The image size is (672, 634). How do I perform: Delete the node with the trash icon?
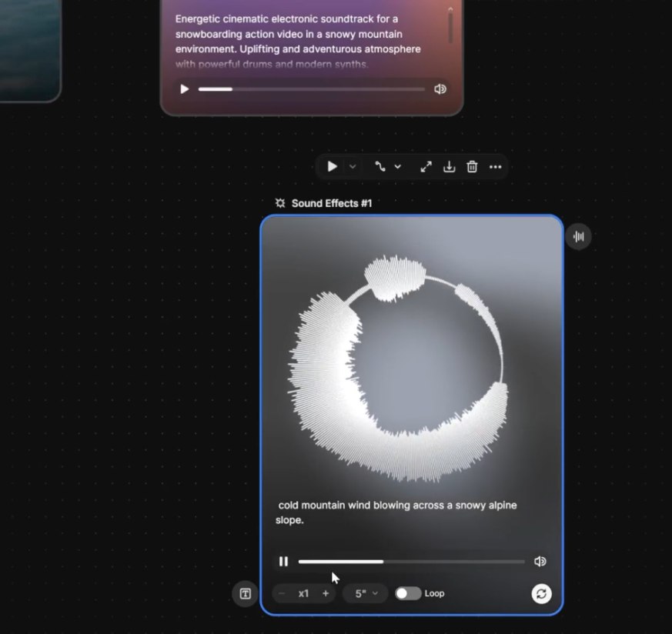tap(472, 166)
